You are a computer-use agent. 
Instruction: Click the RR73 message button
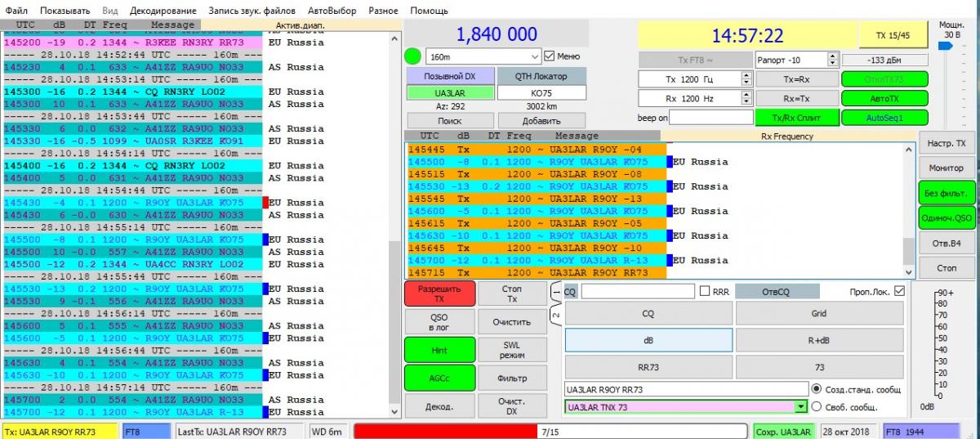648,367
